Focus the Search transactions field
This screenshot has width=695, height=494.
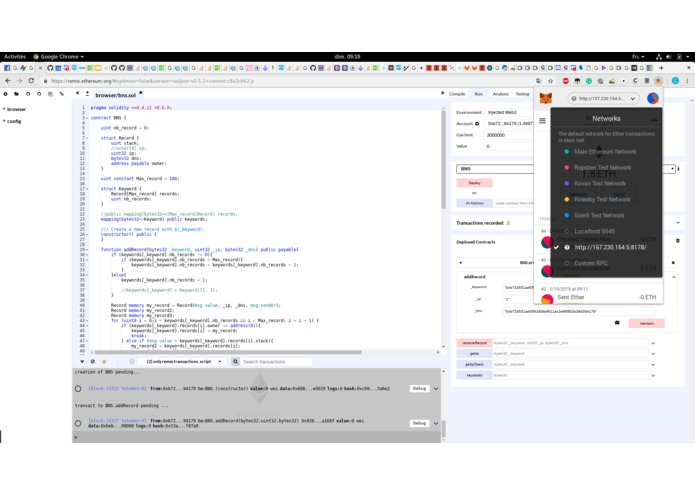pyautogui.click(x=276, y=362)
